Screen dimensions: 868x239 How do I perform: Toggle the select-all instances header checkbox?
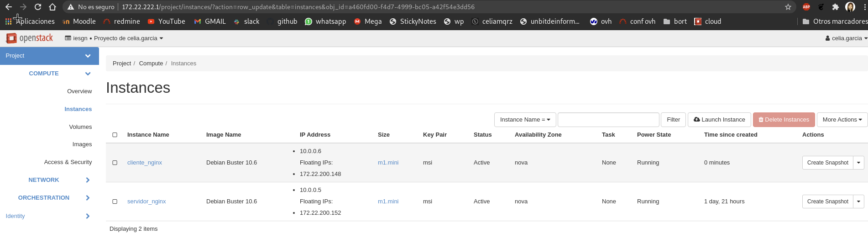(115, 135)
